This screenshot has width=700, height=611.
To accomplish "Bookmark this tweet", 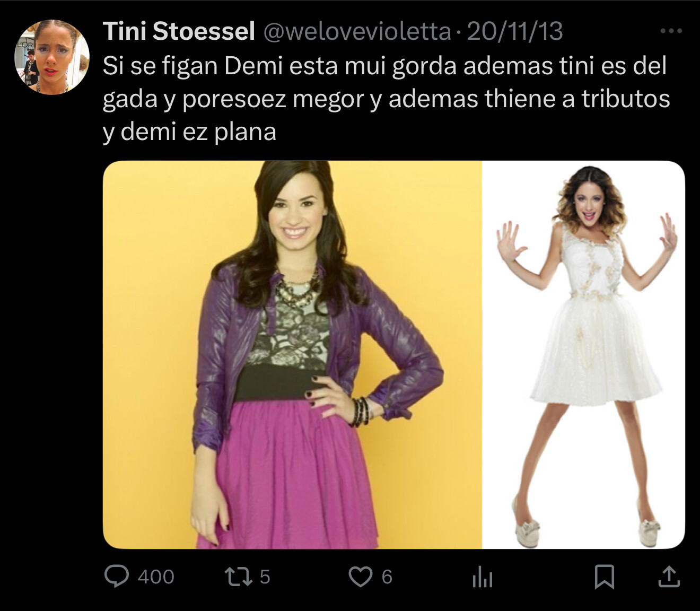I will coord(605,577).
